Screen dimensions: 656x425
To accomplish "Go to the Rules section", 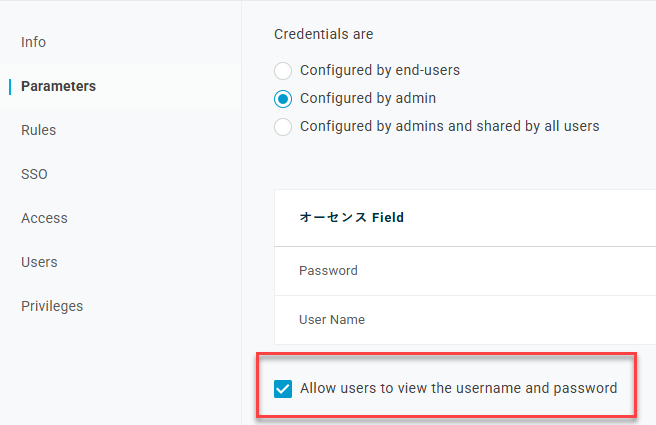I will 38,130.
